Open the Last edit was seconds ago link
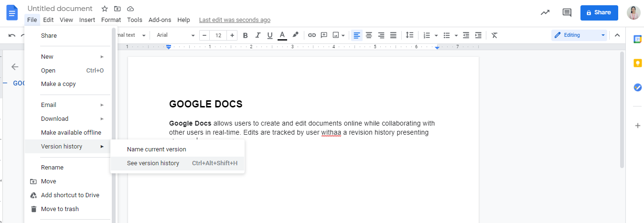The height and width of the screenshot is (223, 644). pos(235,20)
